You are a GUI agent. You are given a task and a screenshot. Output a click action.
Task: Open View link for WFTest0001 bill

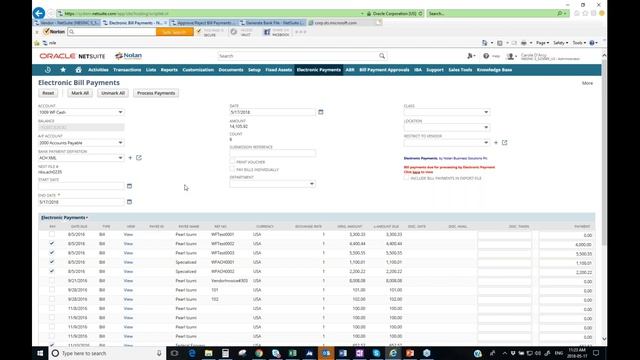pos(128,234)
